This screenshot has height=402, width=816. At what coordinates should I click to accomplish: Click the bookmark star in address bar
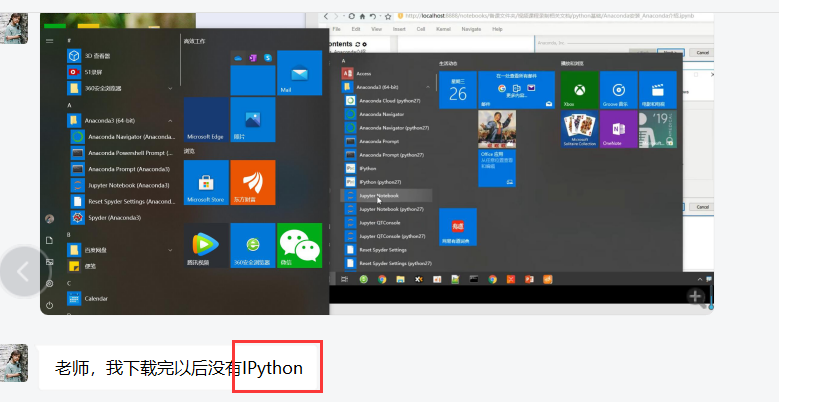[x=388, y=16]
